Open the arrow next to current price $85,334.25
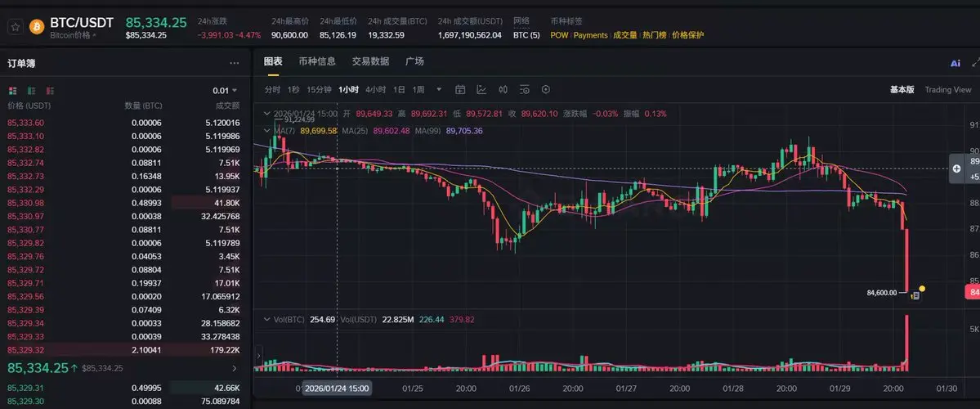This screenshot has height=409, width=980. tap(235, 368)
